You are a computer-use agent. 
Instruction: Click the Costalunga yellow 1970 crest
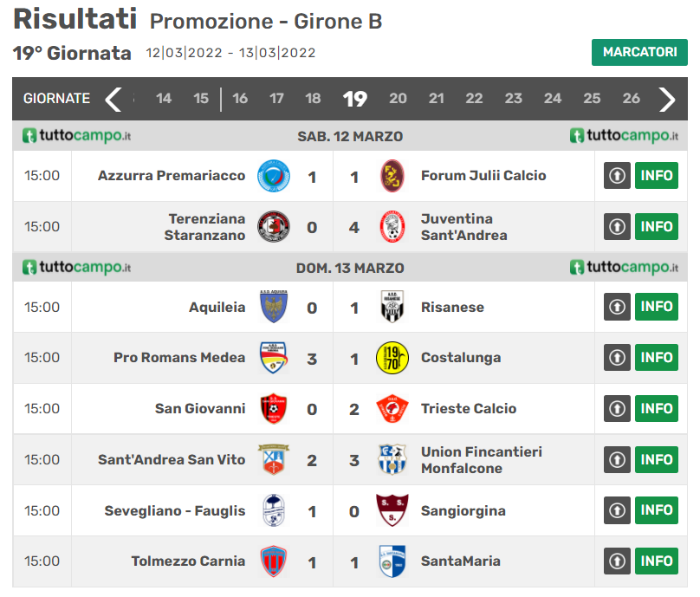point(392,358)
